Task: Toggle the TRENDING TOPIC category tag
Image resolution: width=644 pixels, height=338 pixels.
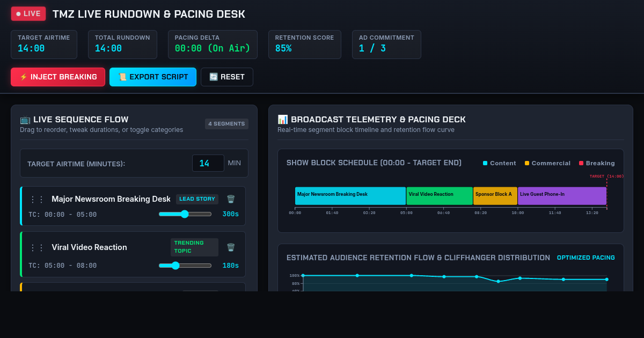Action: tap(194, 247)
